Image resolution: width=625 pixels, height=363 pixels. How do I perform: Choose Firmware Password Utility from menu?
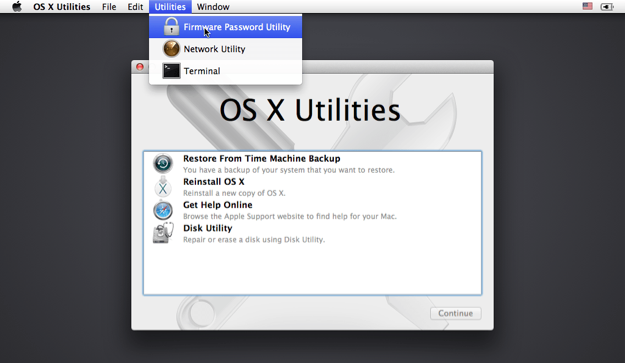tap(226, 27)
